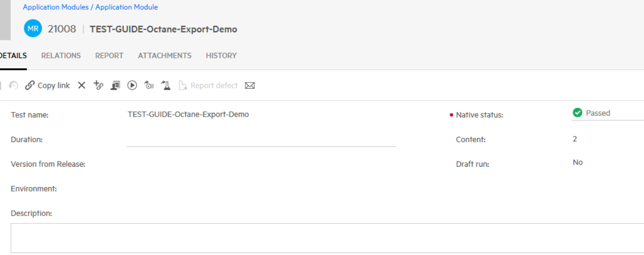The width and height of the screenshot is (644, 255).
Task: Go to the History tab
Action: 221,56
